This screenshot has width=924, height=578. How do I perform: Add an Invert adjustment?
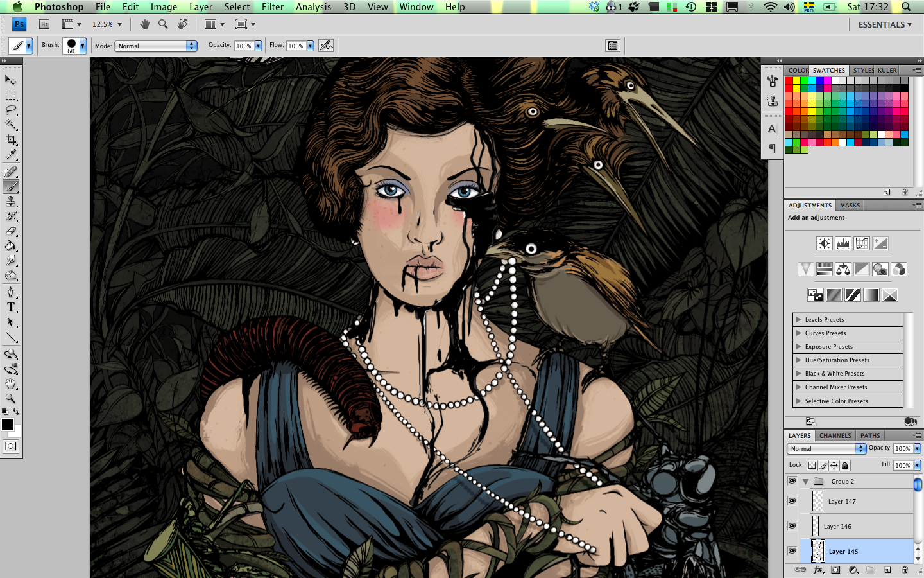click(816, 295)
